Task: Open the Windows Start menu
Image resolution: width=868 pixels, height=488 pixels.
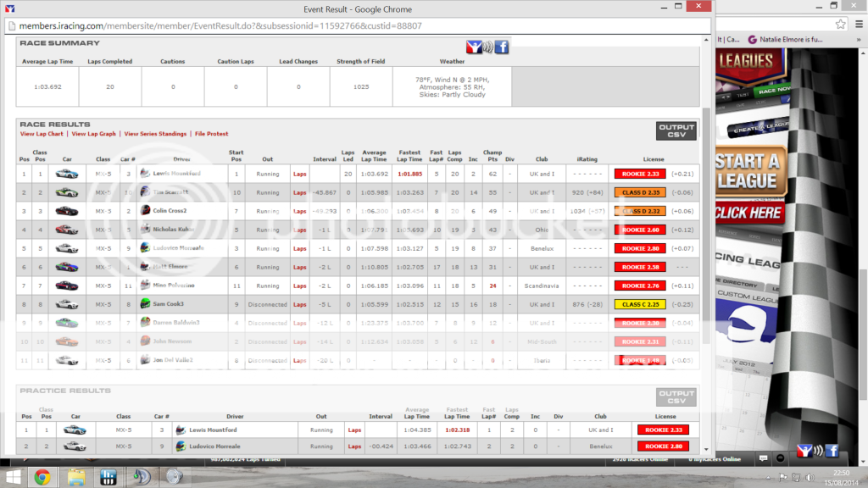Action: [x=12, y=476]
